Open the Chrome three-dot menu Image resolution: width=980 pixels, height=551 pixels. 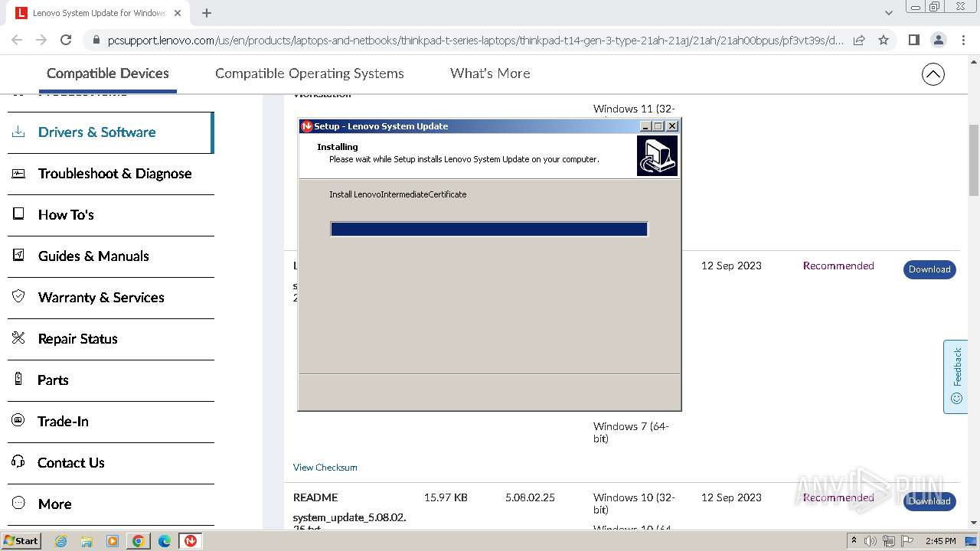[x=963, y=40]
